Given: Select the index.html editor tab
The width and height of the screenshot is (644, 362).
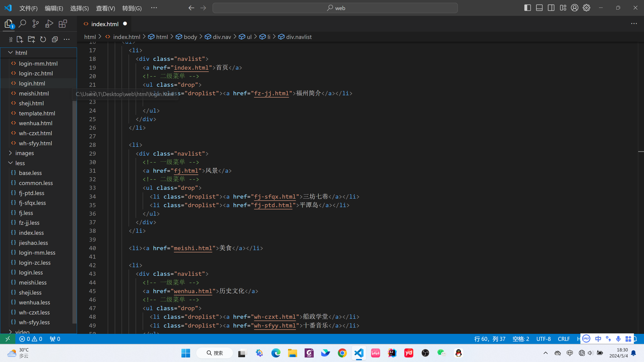Looking at the screenshot, I should click(104, 24).
